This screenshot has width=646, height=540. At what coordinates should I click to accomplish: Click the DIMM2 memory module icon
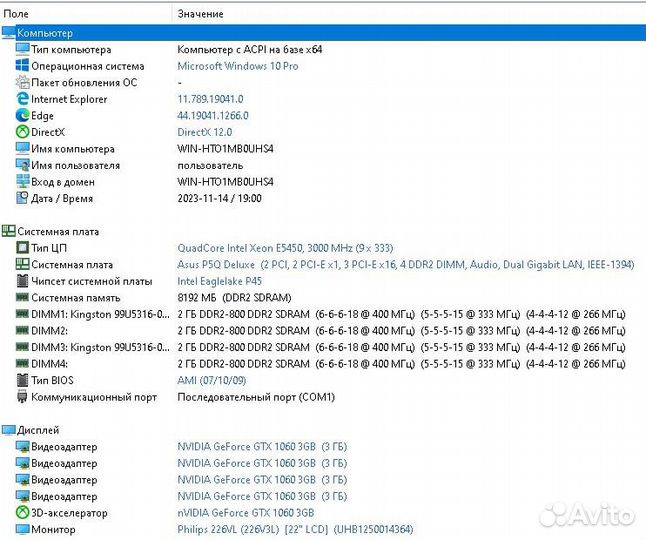coord(22,330)
